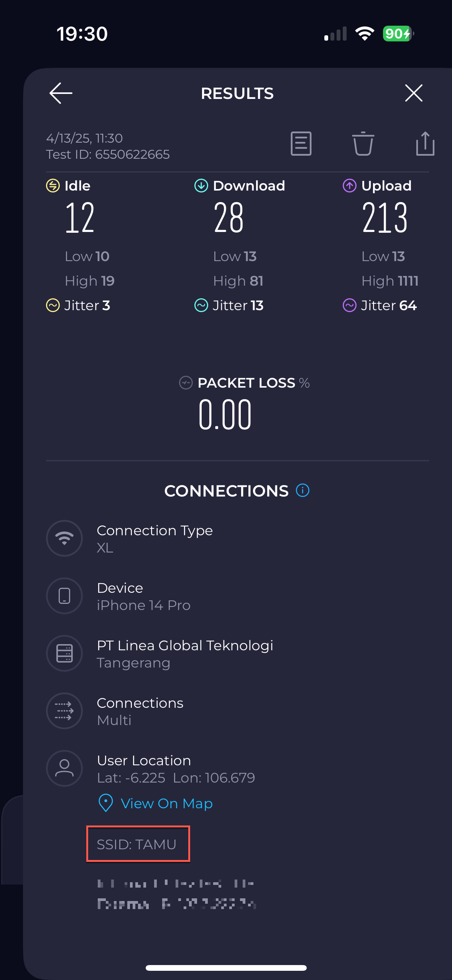Viewport: 452px width, 980px height.
Task: Open View On Map link
Action: tap(166, 803)
